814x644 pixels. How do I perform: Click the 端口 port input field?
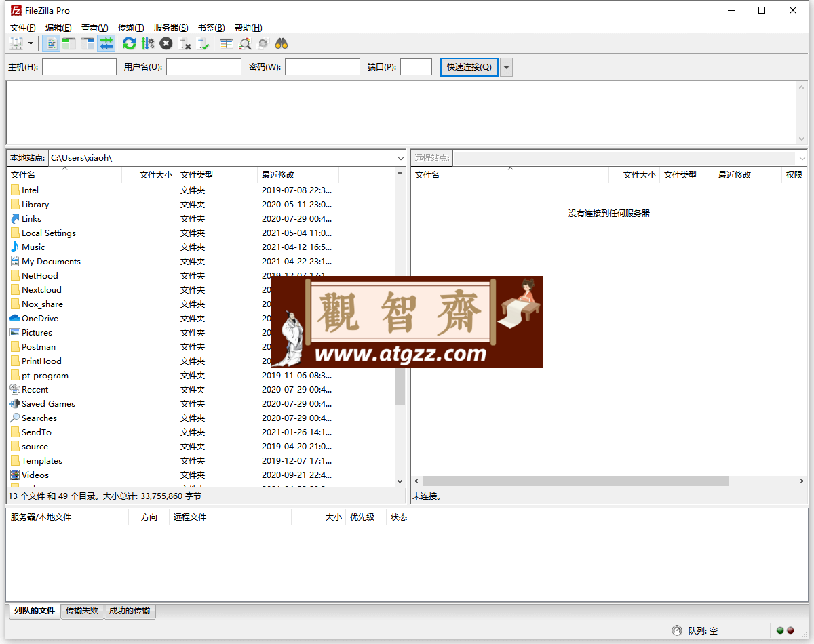(x=416, y=66)
